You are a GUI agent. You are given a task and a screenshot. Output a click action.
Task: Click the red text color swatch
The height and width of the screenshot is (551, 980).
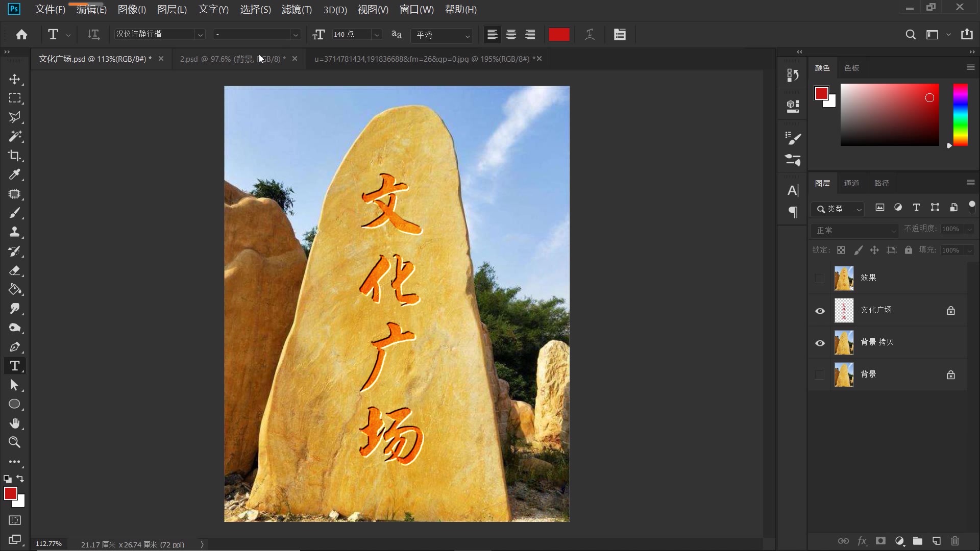click(x=558, y=34)
